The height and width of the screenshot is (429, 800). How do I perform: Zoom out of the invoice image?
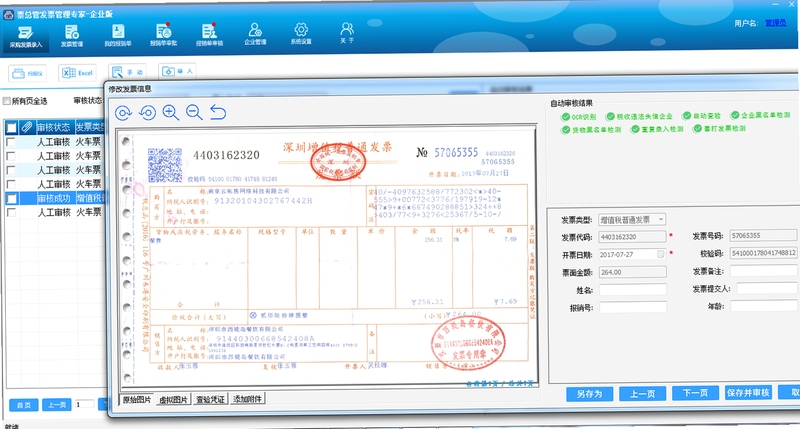click(x=194, y=112)
